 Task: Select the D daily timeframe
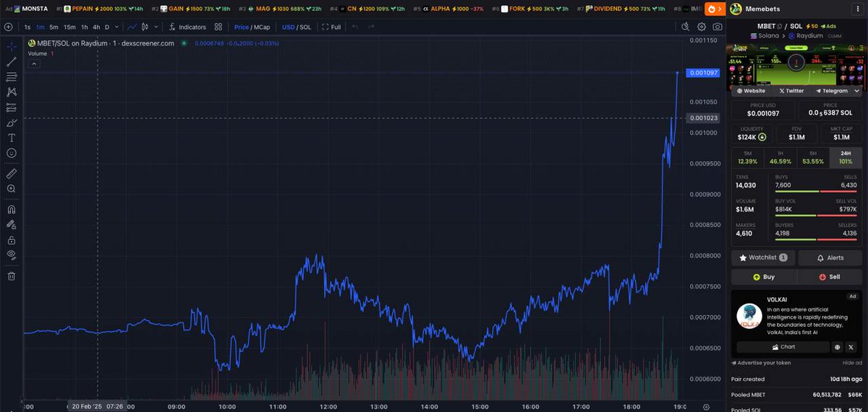[107, 27]
